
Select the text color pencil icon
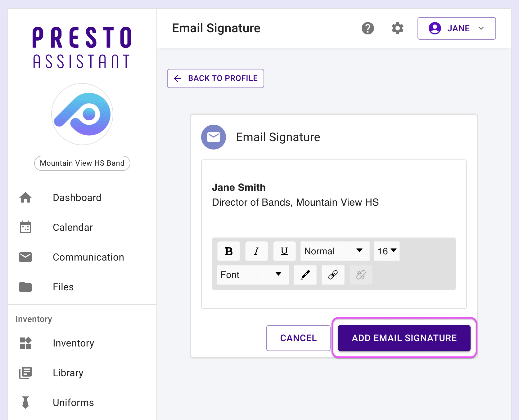point(305,275)
